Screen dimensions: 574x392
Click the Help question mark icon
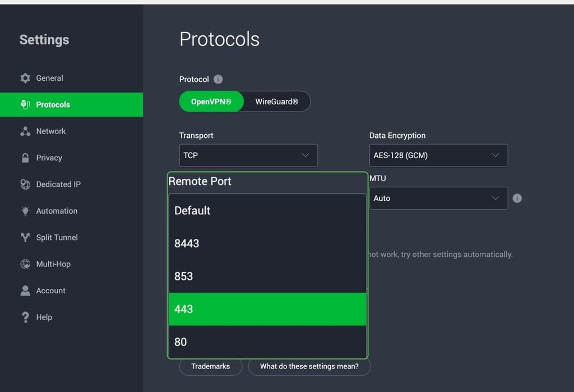25,317
